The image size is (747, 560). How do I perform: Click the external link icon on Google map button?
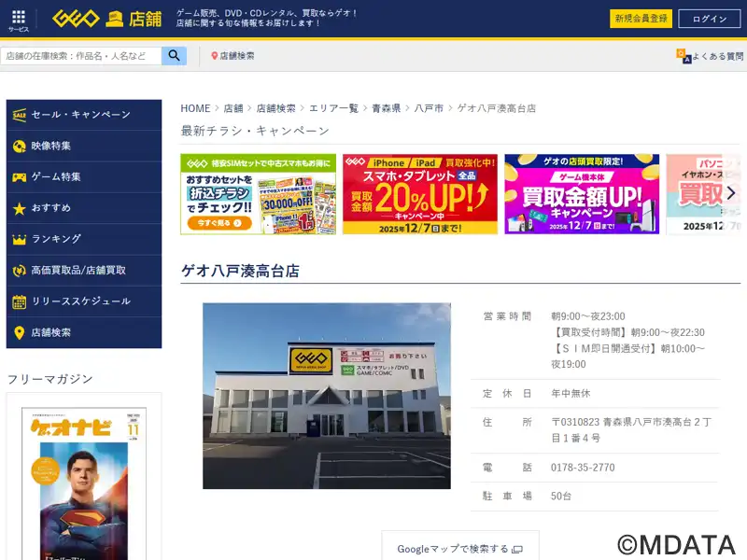point(517,550)
